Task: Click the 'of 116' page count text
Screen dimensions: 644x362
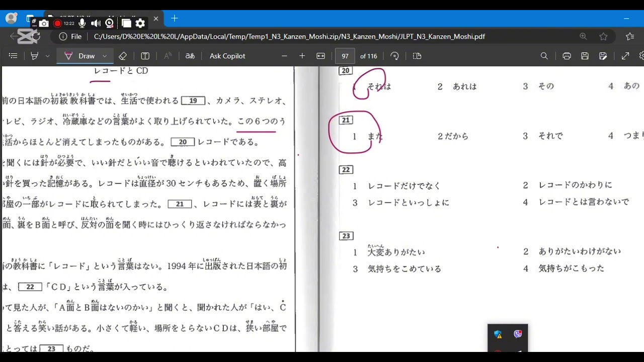Action: (x=369, y=56)
